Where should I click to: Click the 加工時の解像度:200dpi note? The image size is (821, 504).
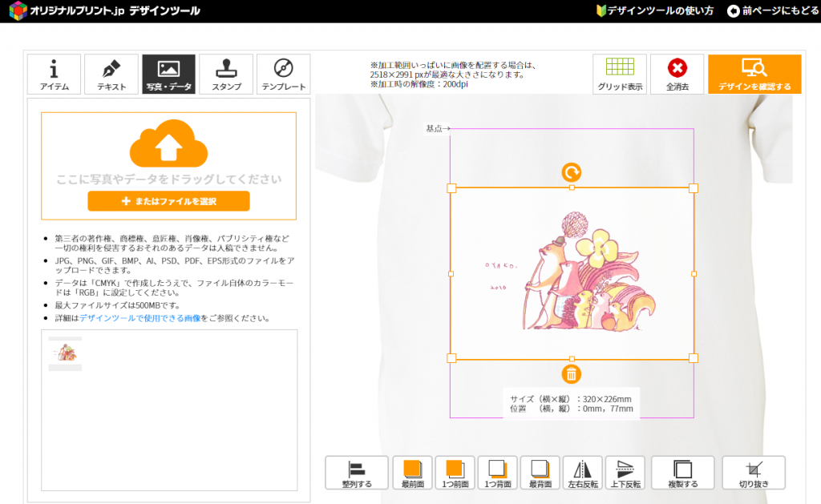click(x=419, y=84)
